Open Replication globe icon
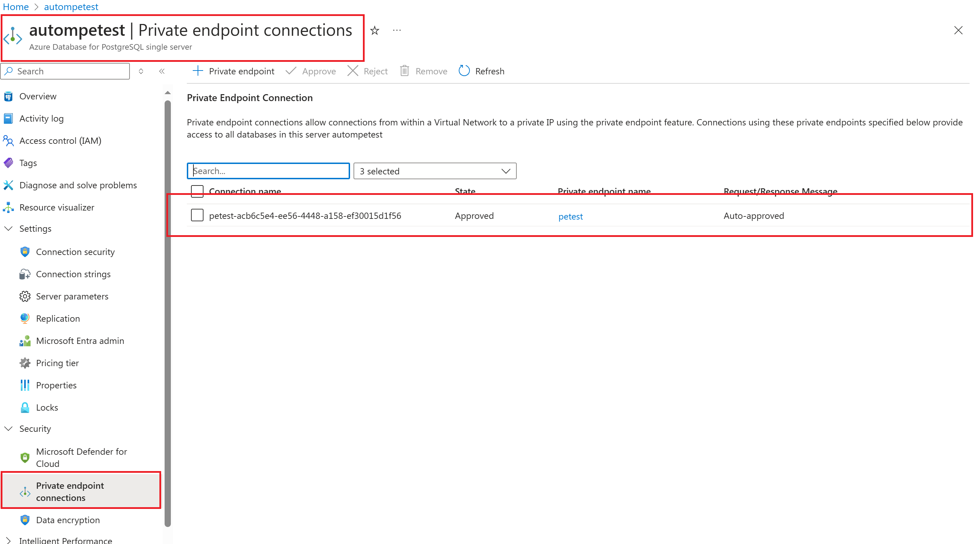Screen dimensions: 980x544 tap(25, 319)
